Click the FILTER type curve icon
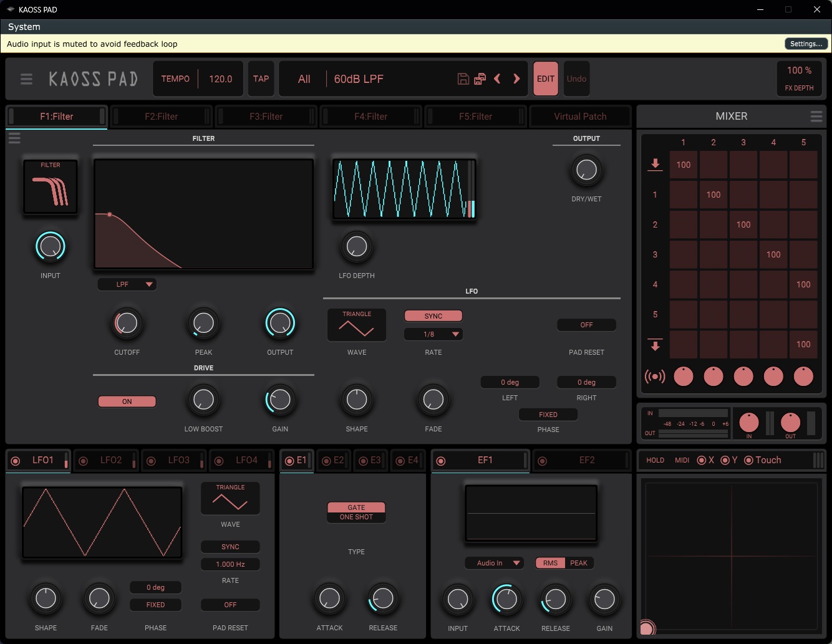The width and height of the screenshot is (832, 644). pos(51,187)
